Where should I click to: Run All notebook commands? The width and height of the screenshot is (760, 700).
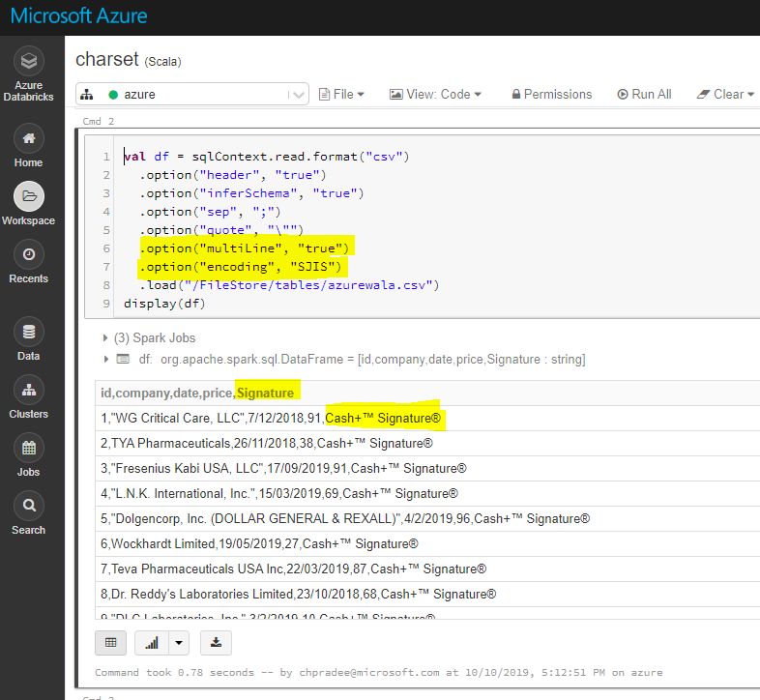(644, 94)
